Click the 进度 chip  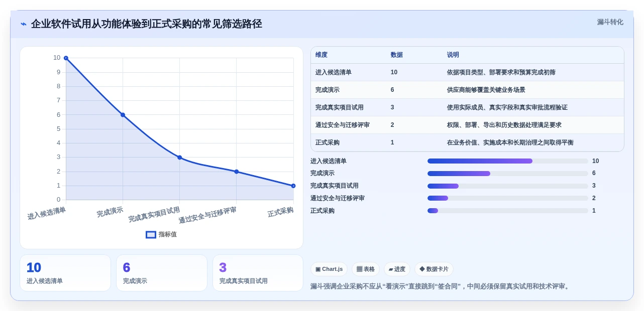pyautogui.click(x=397, y=269)
